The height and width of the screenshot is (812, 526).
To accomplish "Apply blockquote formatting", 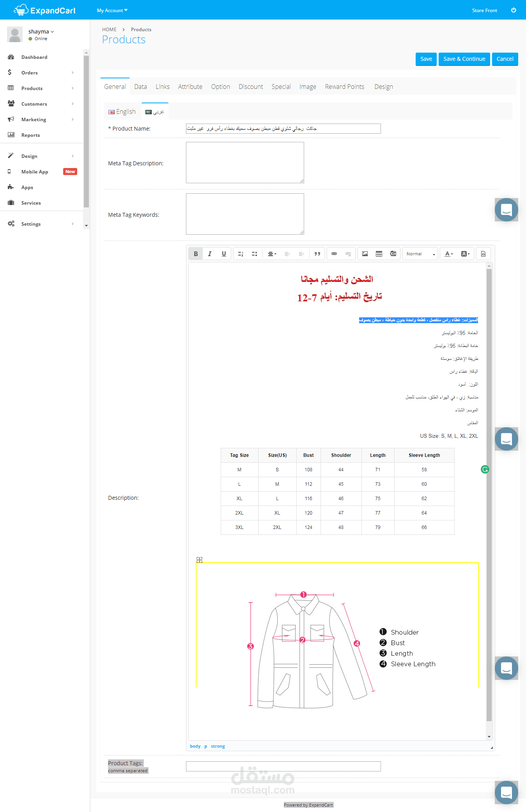I will coord(317,254).
